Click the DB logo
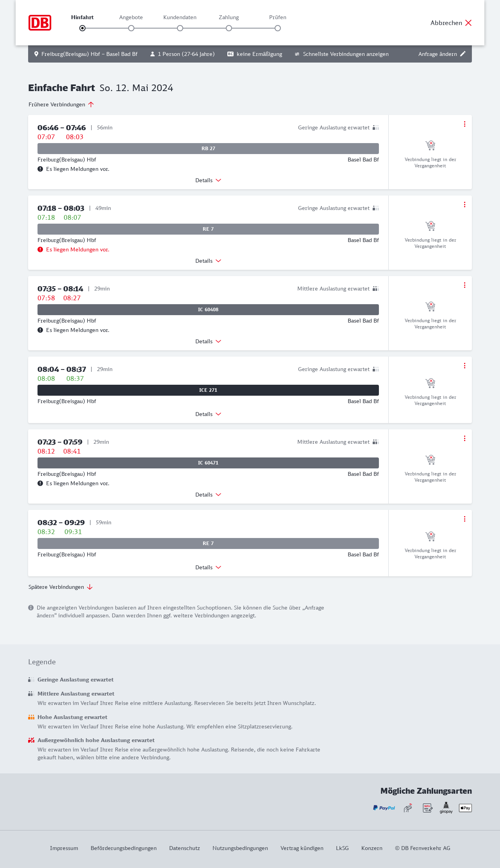The width and height of the screenshot is (500, 868). click(x=40, y=23)
